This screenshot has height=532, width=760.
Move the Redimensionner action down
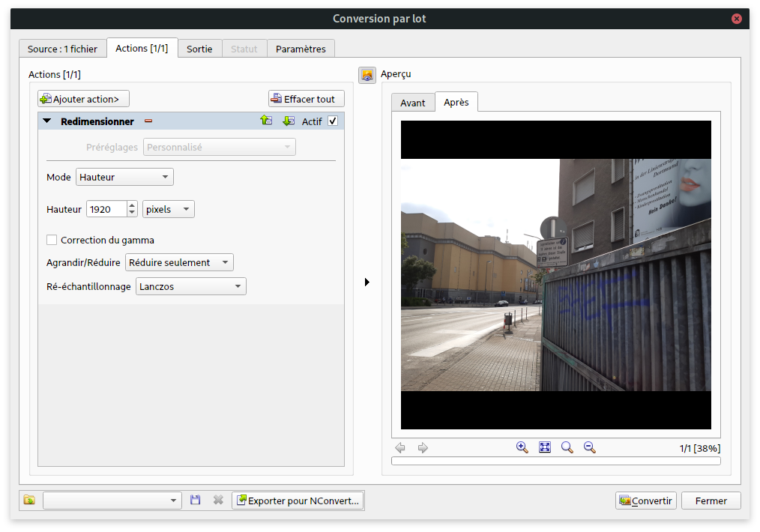tap(288, 121)
